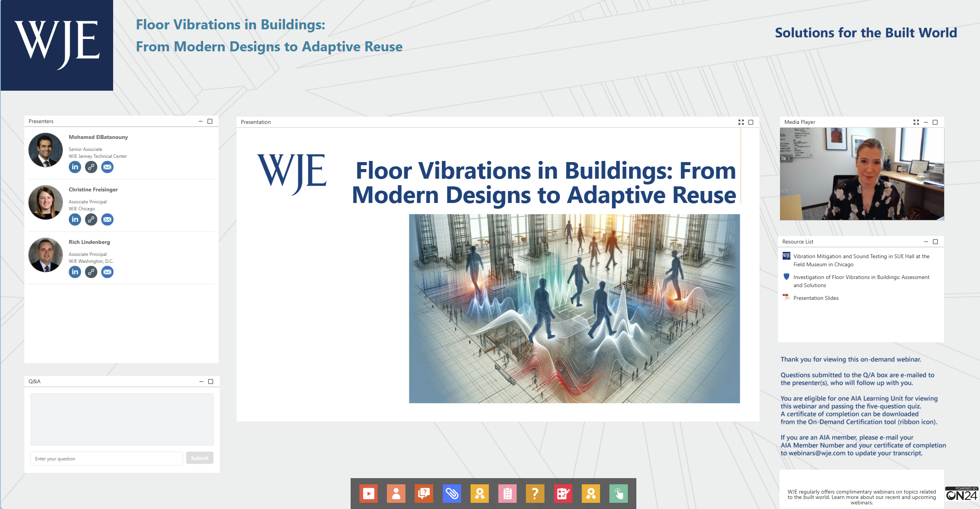Click the slide title Floor Vibrations in Buildings
This screenshot has width=980, height=509.
pos(544,182)
